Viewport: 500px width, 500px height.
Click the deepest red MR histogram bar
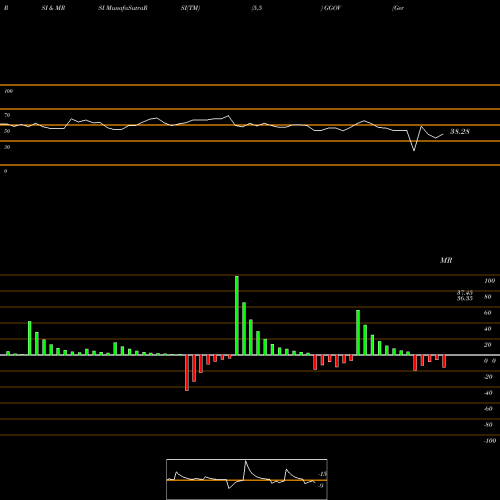point(187,373)
